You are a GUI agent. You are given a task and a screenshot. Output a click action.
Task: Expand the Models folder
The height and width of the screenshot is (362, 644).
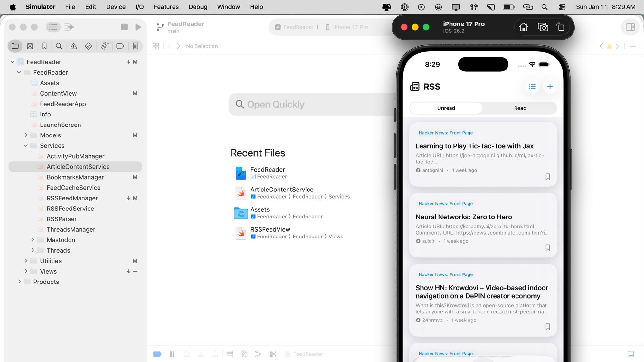(x=26, y=135)
